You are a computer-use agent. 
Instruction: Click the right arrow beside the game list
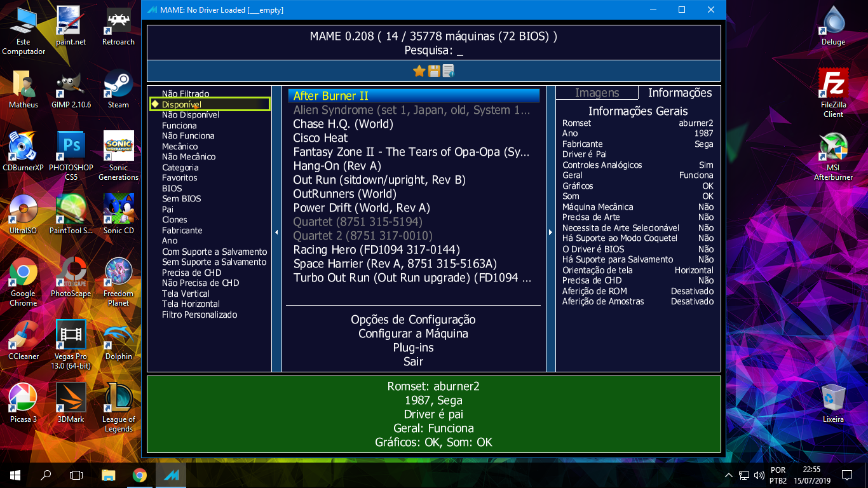click(550, 232)
